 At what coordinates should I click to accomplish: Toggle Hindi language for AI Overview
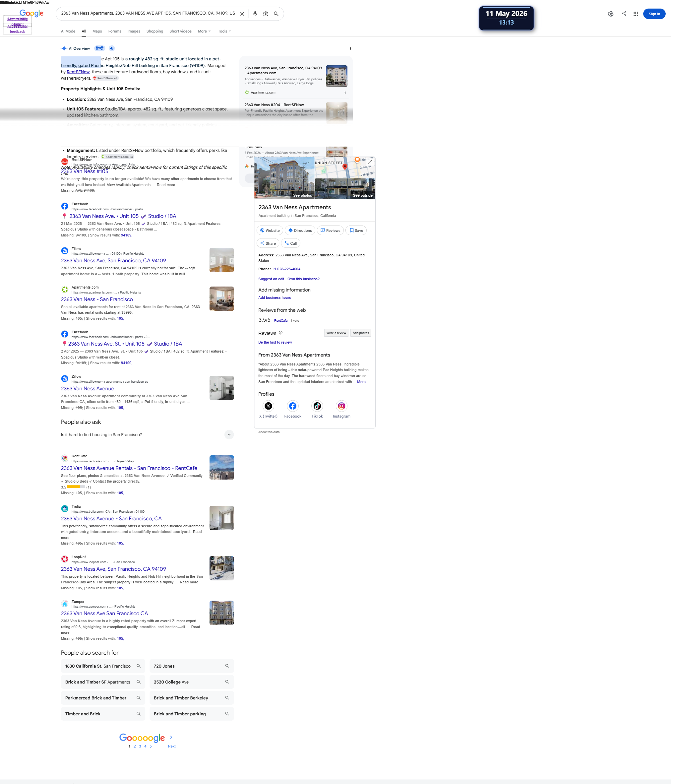pyautogui.click(x=100, y=48)
